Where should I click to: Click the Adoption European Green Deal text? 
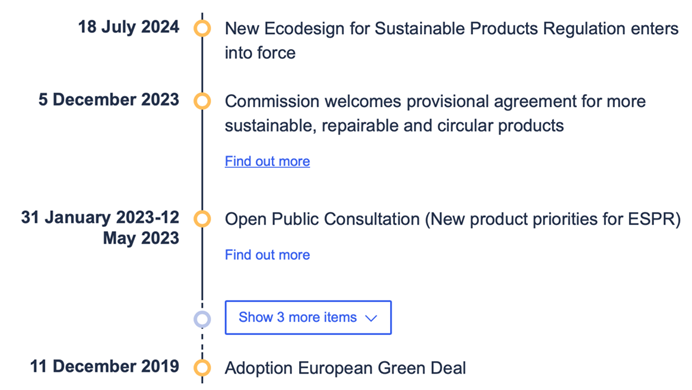tap(346, 368)
